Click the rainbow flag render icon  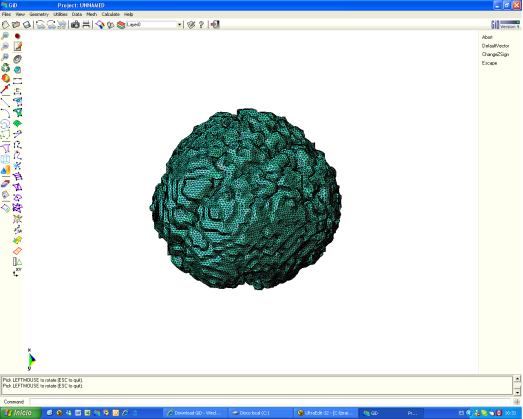click(100, 24)
